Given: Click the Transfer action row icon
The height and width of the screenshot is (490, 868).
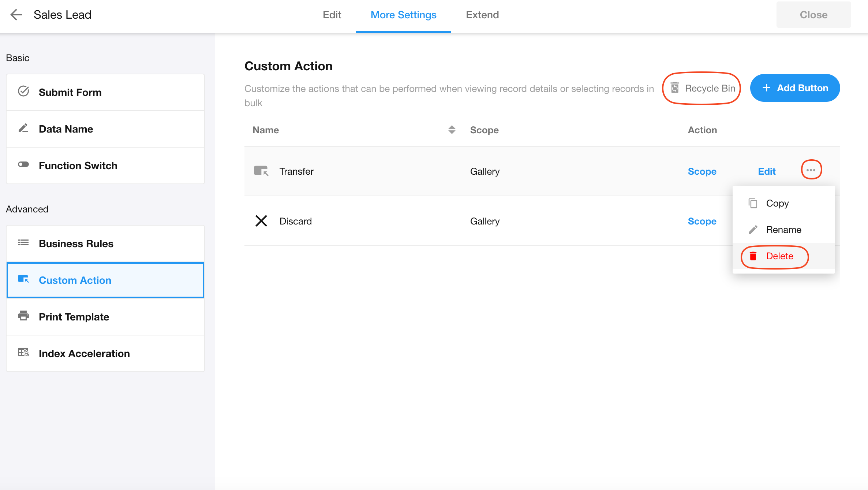Looking at the screenshot, I should (x=261, y=171).
